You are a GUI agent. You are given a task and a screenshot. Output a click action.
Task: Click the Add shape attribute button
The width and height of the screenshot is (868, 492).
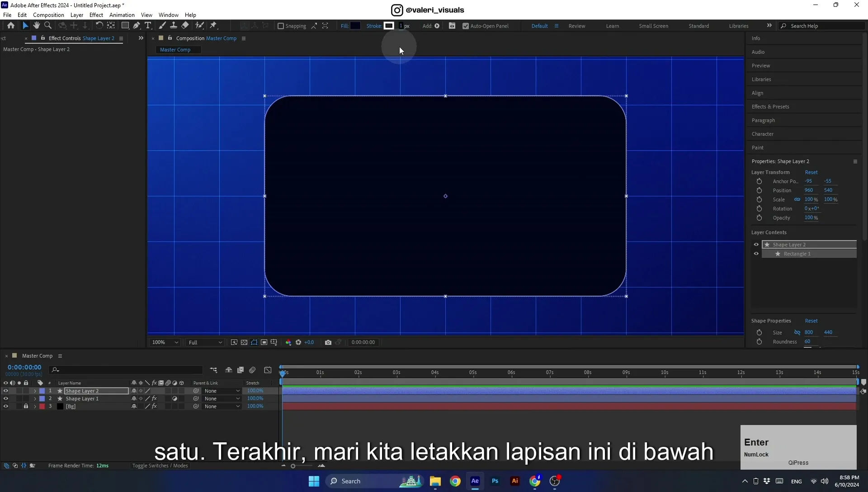coord(437,26)
